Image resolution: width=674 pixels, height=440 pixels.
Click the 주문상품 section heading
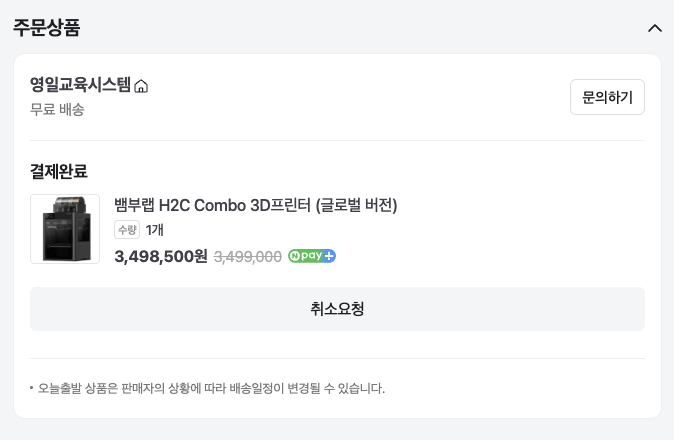tap(46, 28)
